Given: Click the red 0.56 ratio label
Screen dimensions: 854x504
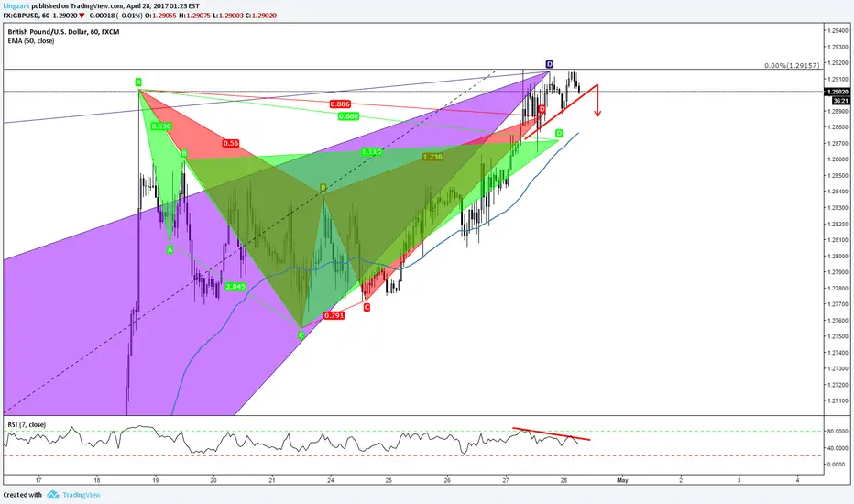Looking at the screenshot, I should 230,143.
